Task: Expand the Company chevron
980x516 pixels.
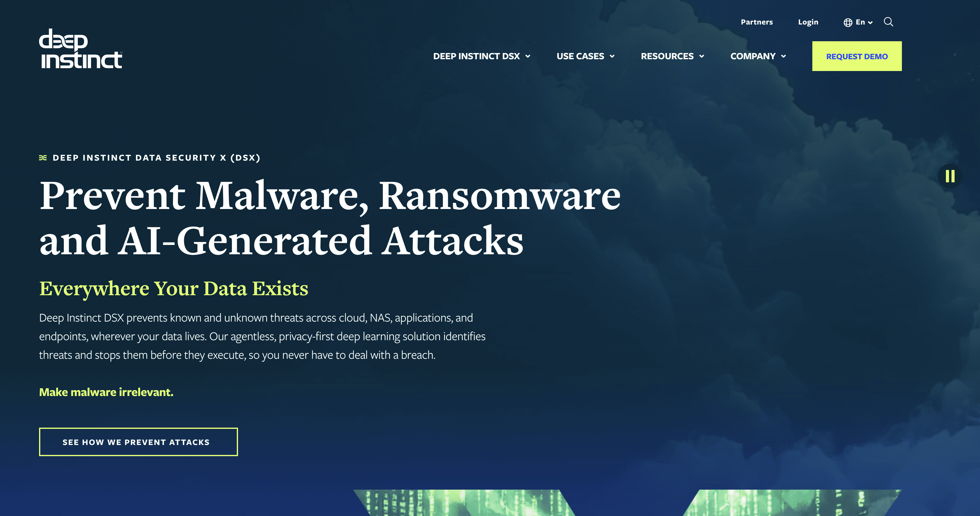Action: click(783, 56)
